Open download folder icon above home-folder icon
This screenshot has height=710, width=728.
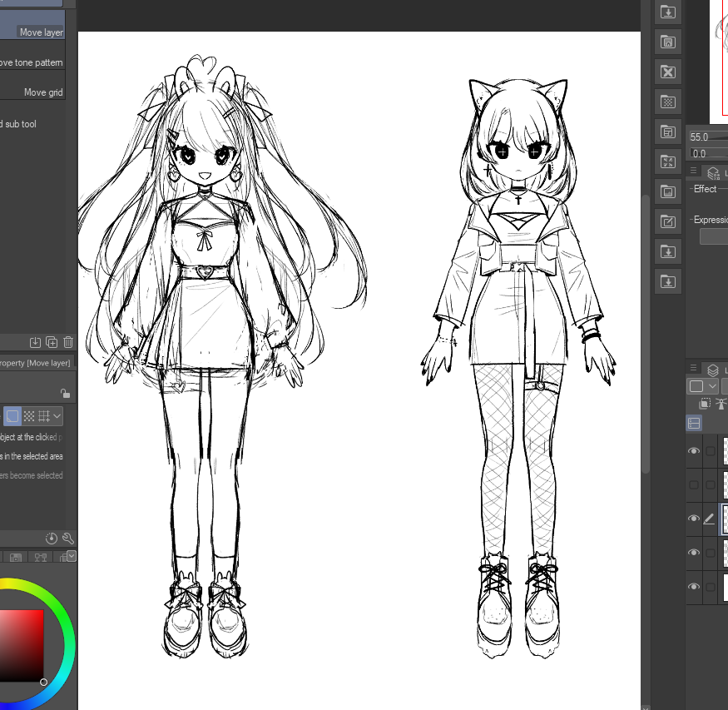point(667,12)
